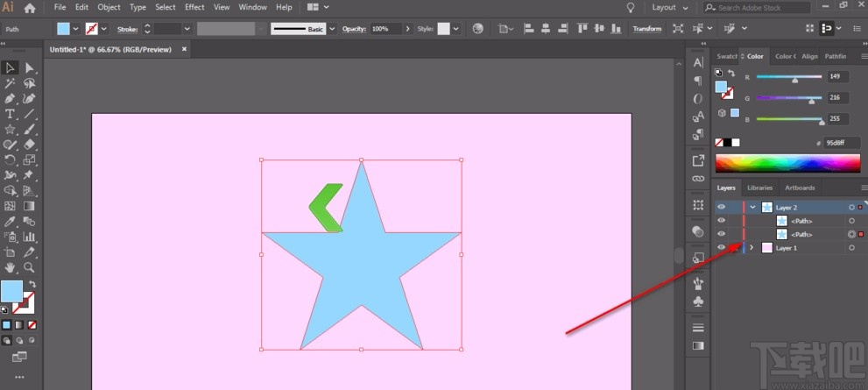The width and height of the screenshot is (868, 390).
Task: Select the Line Segment tool
Action: [x=29, y=114]
